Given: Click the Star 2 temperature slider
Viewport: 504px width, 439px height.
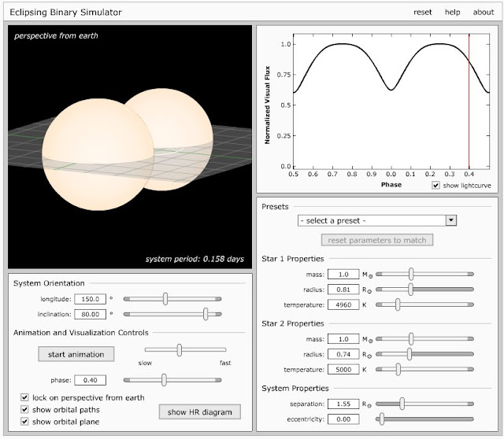Looking at the screenshot, I should [424, 369].
